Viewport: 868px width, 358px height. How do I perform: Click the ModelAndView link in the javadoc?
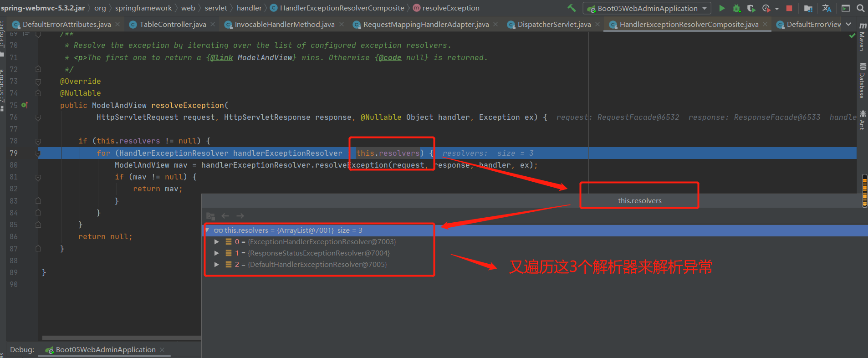[x=265, y=58]
